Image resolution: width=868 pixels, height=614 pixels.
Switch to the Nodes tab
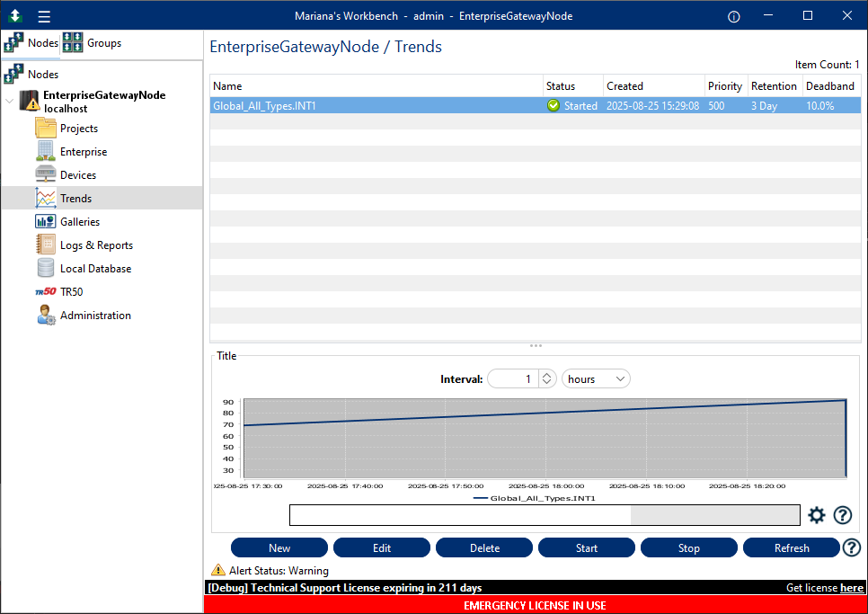(31, 43)
